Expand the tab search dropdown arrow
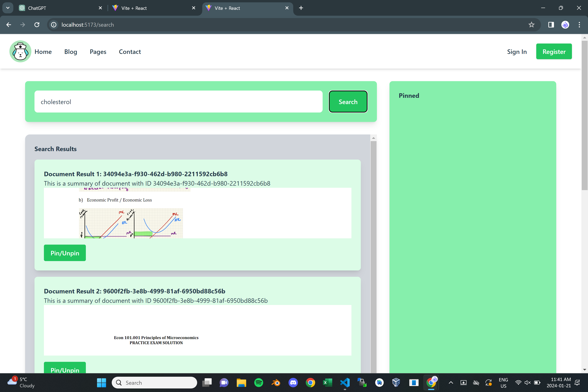The image size is (588, 392). click(x=8, y=8)
